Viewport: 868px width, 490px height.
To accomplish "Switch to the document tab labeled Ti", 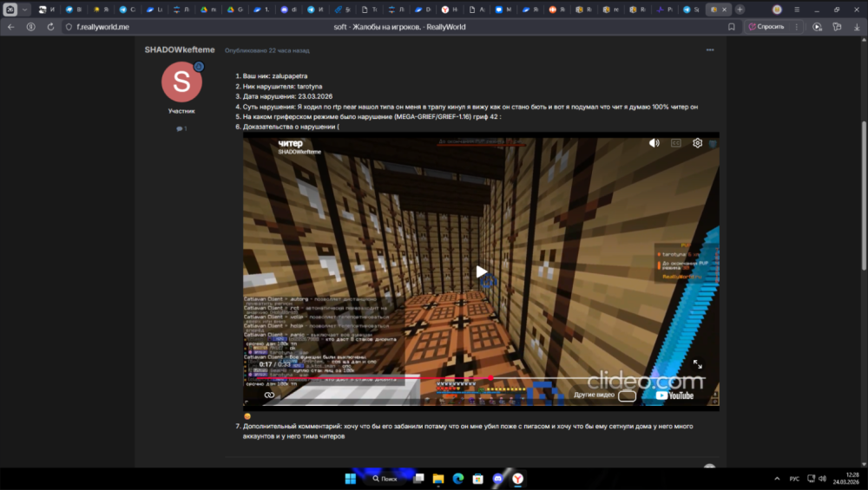I will pyautogui.click(x=369, y=10).
